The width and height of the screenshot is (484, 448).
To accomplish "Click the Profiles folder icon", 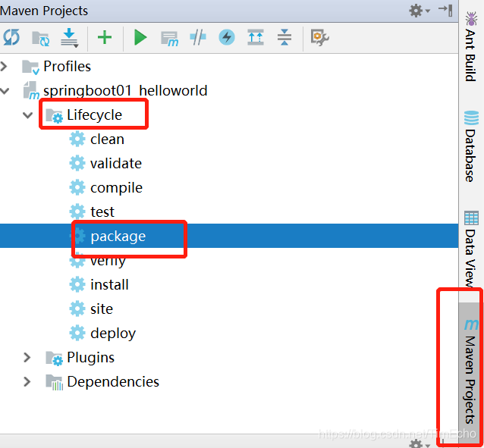I will point(30,67).
